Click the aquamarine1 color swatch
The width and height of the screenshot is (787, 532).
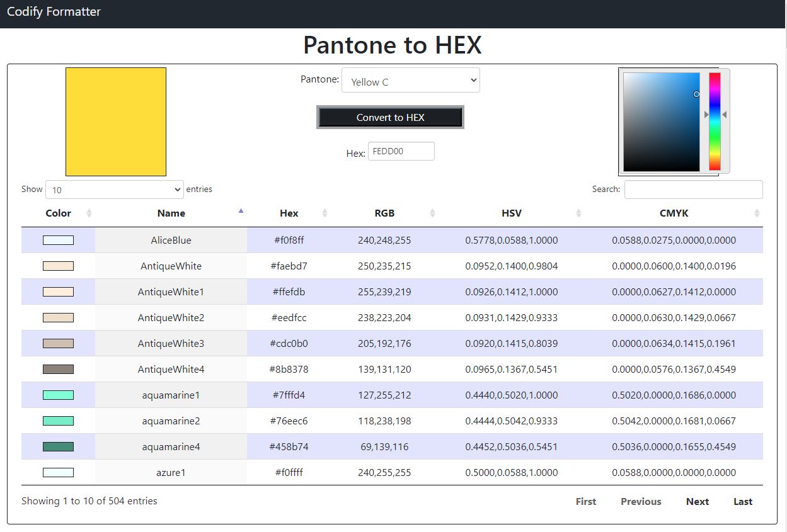point(57,395)
